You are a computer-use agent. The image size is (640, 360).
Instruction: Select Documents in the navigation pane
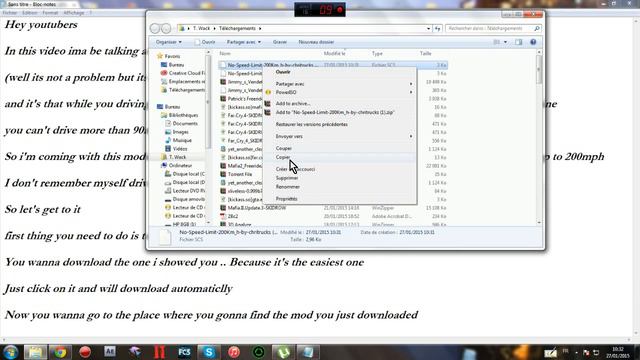coord(185,123)
